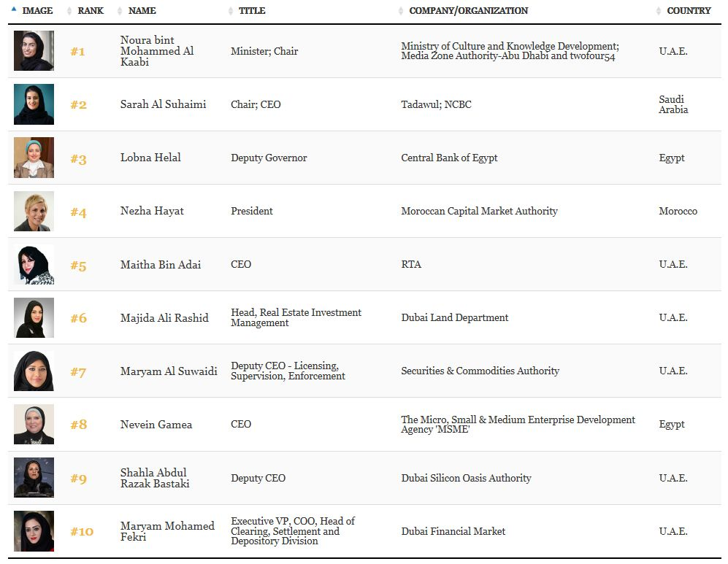
Task: Click the NAME column sort icon
Action: tap(120, 11)
